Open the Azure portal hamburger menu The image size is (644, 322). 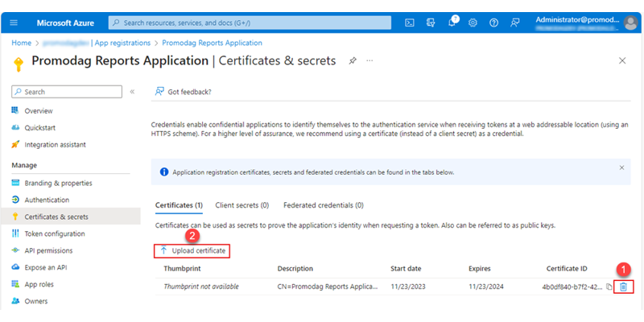tap(14, 23)
